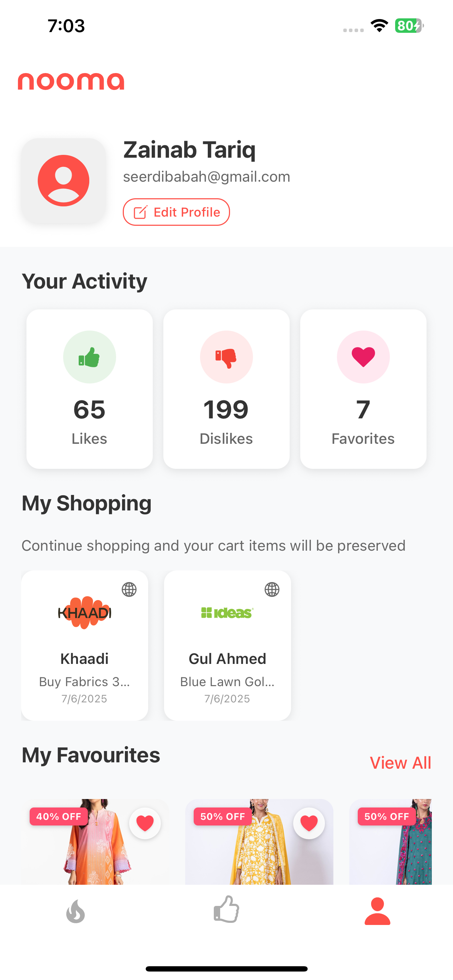Tap the pink heart Favorites icon
This screenshot has width=453, height=980.
(363, 357)
